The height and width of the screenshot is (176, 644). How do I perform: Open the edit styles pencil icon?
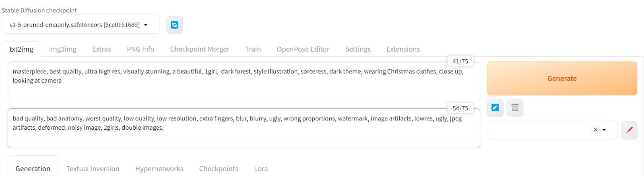click(629, 130)
